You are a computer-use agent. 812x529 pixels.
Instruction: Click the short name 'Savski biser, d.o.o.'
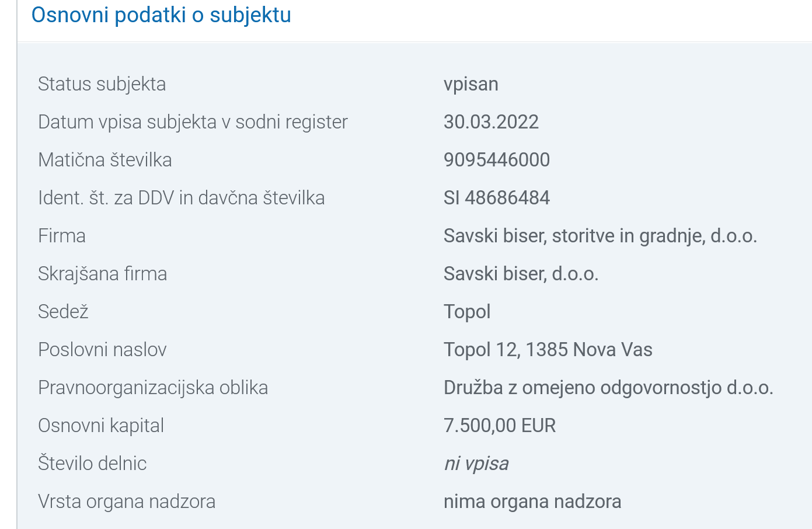click(521, 274)
